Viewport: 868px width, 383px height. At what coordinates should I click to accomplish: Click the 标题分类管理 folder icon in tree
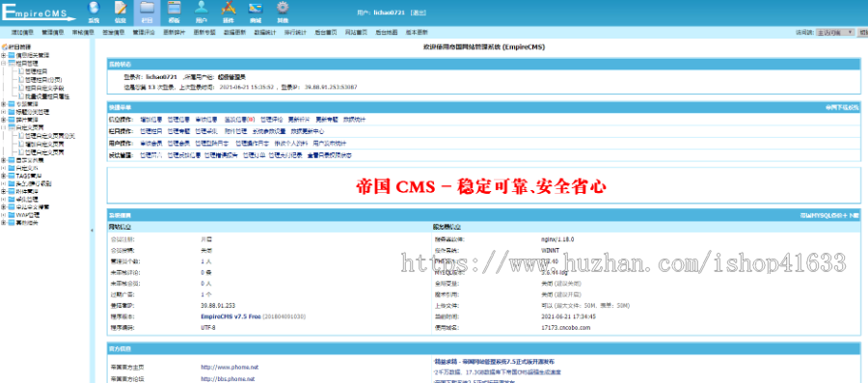(x=12, y=112)
